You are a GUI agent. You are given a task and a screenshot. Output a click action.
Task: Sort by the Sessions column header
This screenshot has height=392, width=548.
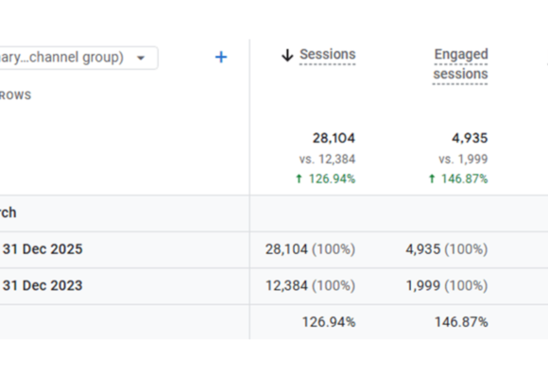coord(328,55)
